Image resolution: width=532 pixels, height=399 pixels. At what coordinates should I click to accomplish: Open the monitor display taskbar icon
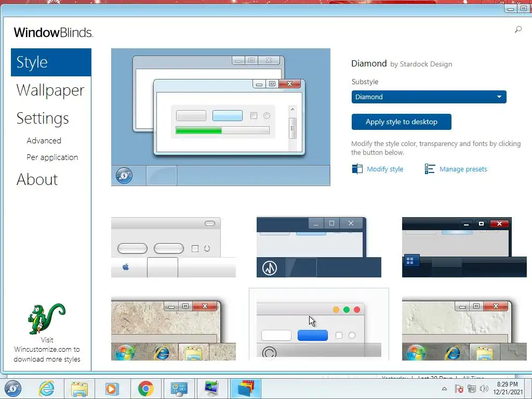coord(212,389)
